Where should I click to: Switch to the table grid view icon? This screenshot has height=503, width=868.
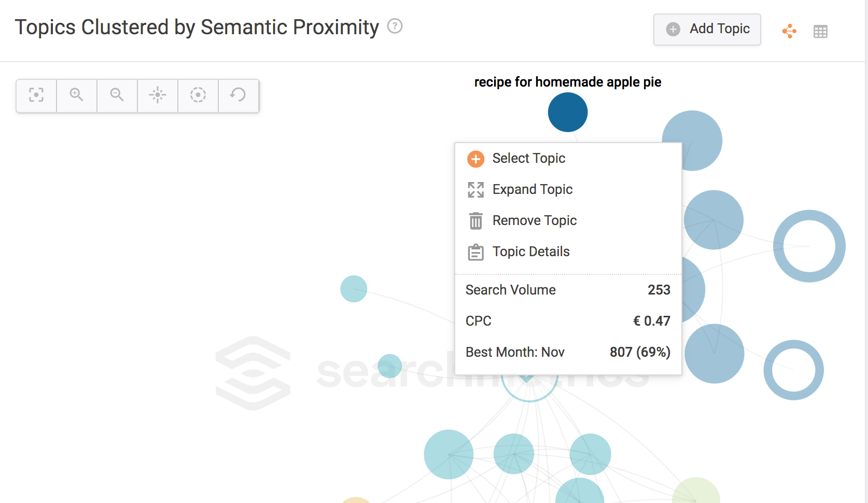(820, 32)
